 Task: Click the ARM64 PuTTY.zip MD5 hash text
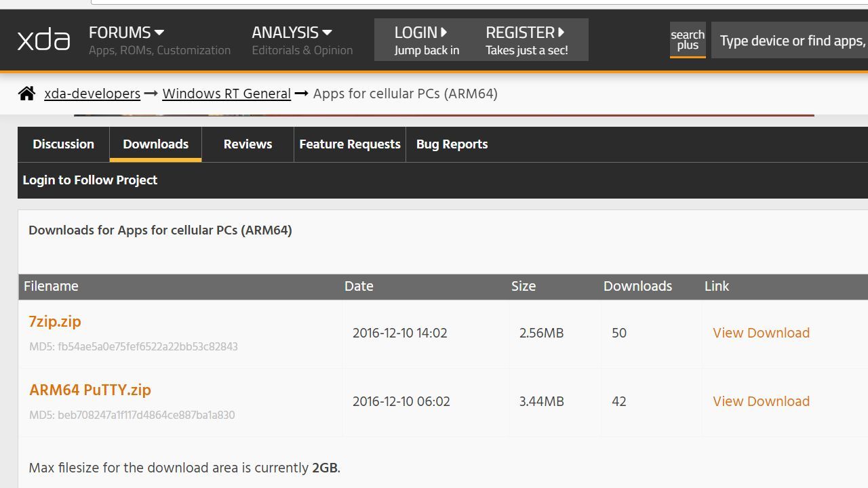pos(132,415)
